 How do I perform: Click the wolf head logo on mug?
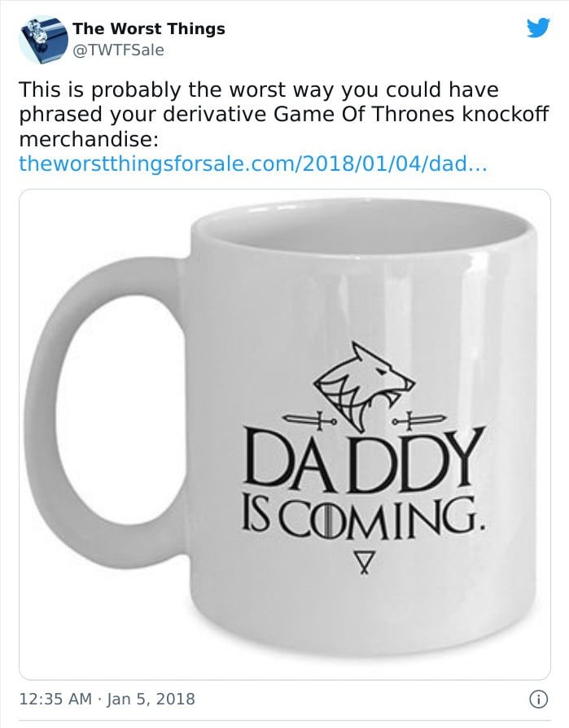(364, 385)
